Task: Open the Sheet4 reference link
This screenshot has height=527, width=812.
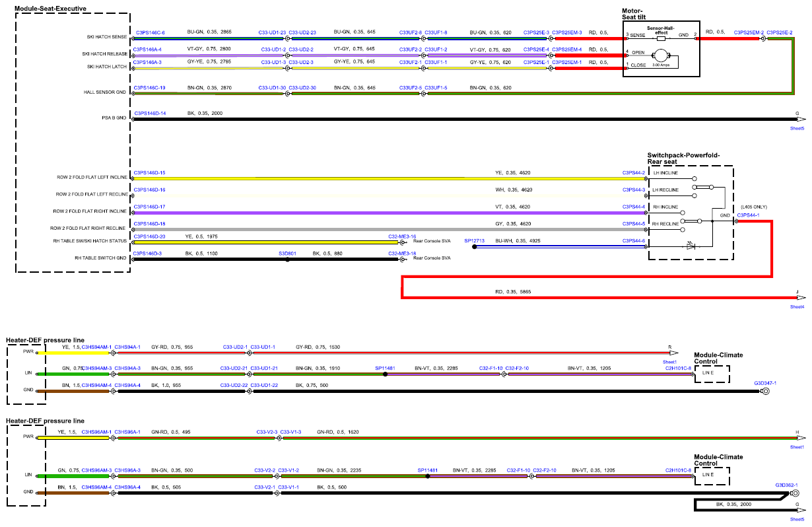Action: pyautogui.click(x=797, y=306)
